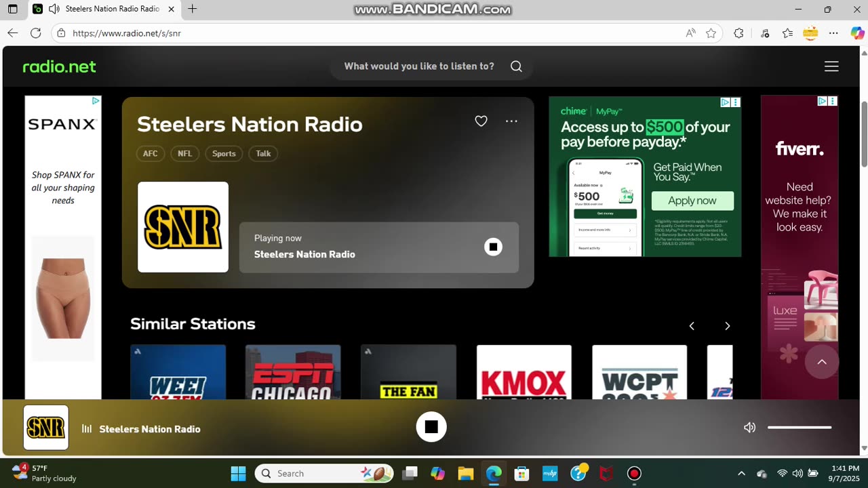
Task: Mute tab audio speaker icon
Action: point(54,9)
